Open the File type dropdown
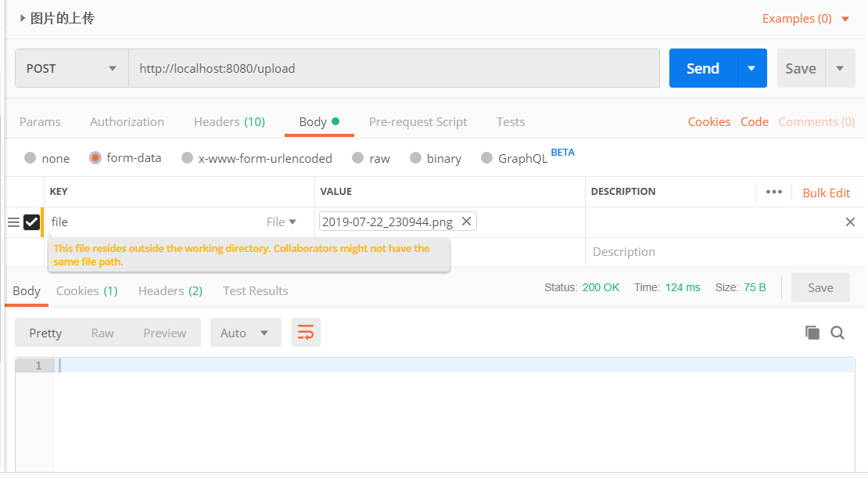This screenshot has height=479, width=868. 282,222
